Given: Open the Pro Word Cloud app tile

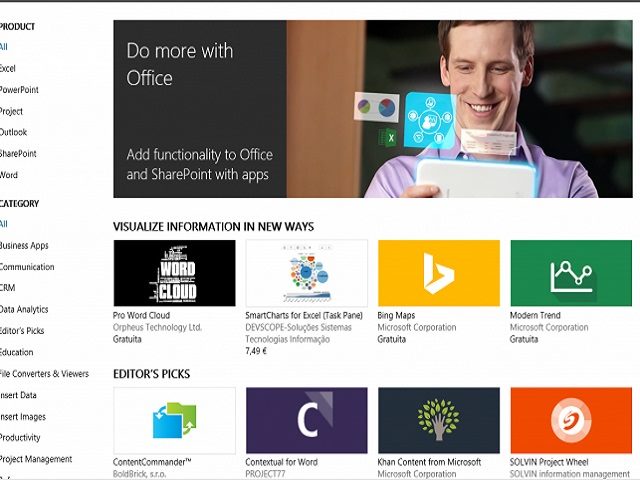Looking at the screenshot, I should [x=174, y=273].
